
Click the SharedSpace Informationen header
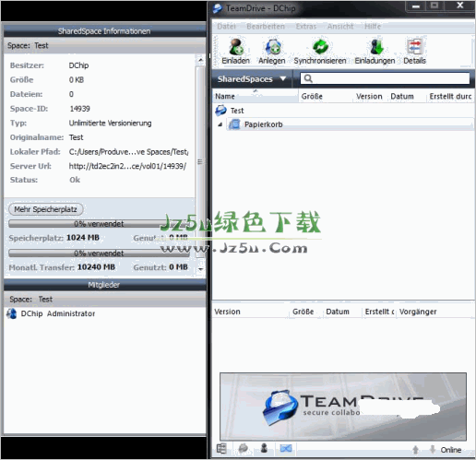(x=104, y=31)
